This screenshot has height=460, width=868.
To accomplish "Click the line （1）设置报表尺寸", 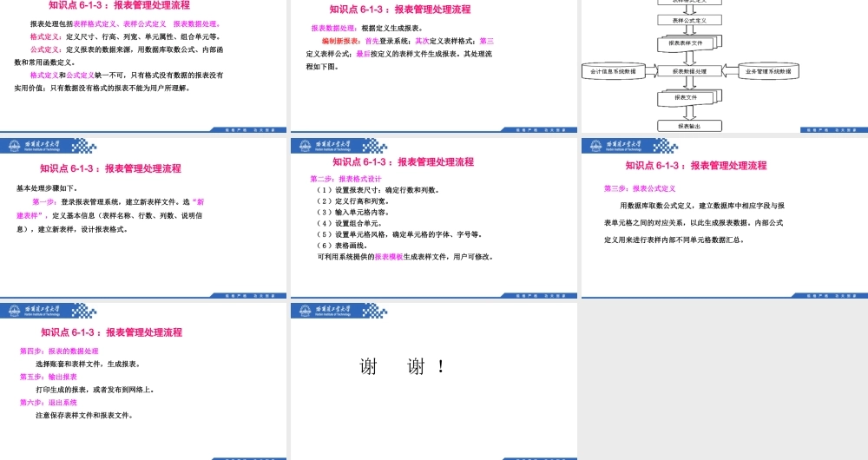I will coord(378,190).
